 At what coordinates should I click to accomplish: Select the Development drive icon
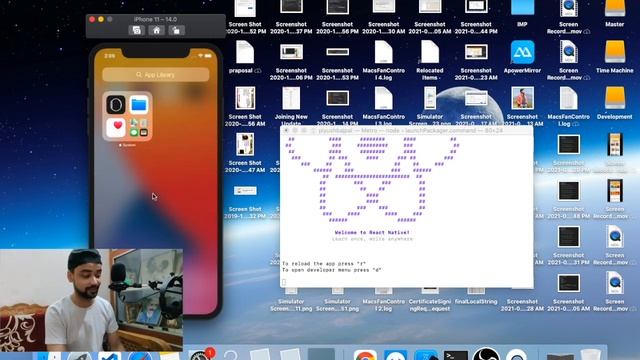point(615,98)
